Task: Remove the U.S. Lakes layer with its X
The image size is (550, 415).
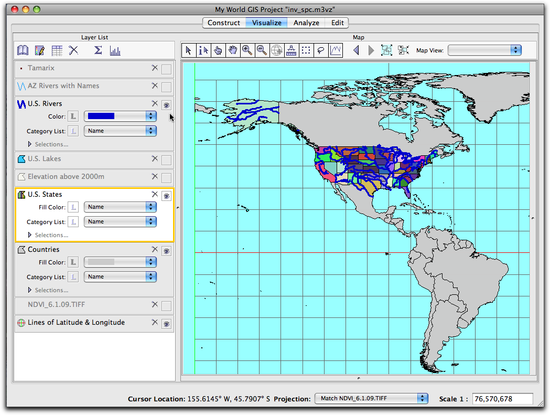Action: tap(155, 159)
